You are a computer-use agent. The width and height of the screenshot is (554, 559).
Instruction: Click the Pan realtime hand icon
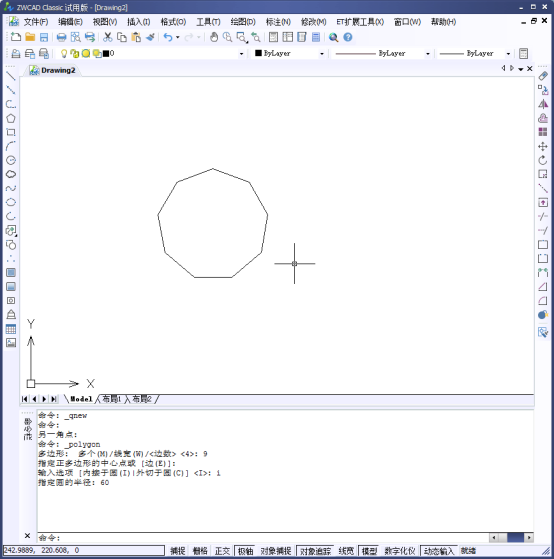pyautogui.click(x=214, y=37)
